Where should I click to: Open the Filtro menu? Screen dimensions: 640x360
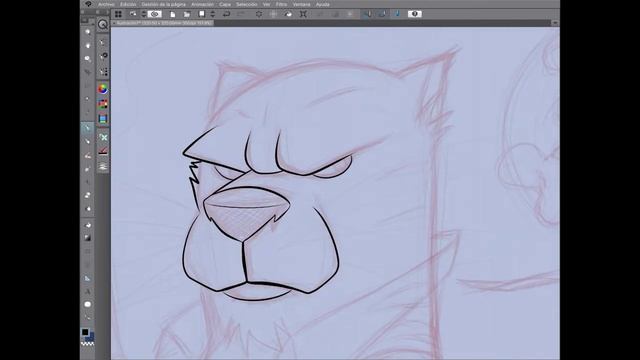281,4
